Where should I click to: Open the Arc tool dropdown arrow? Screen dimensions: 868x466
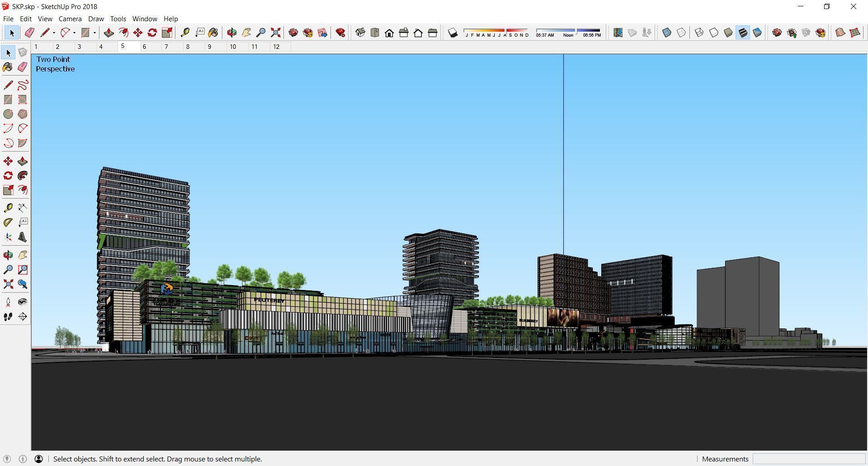[x=74, y=33]
